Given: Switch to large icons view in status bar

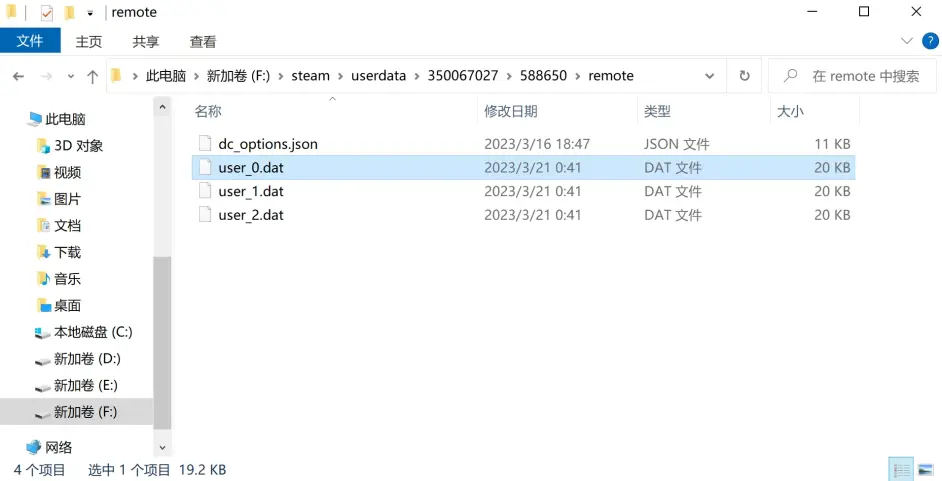Looking at the screenshot, I should tap(926, 469).
